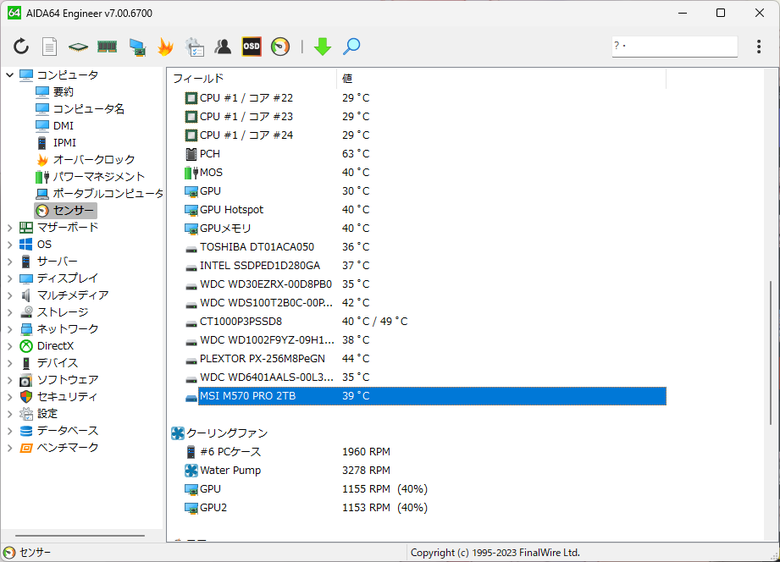780x562 pixels.
Task: Expand the マザーボード tree node
Action: pos(9,228)
